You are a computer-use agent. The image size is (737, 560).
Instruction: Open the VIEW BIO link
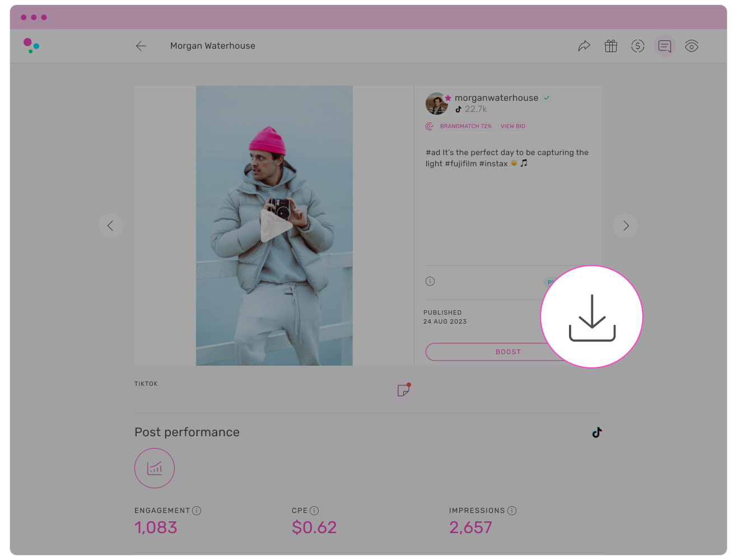[512, 127]
